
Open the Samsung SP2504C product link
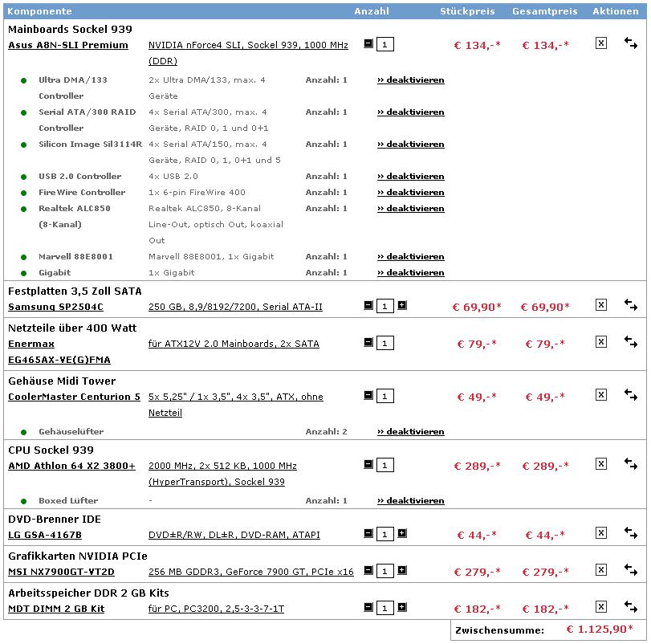pyautogui.click(x=55, y=307)
